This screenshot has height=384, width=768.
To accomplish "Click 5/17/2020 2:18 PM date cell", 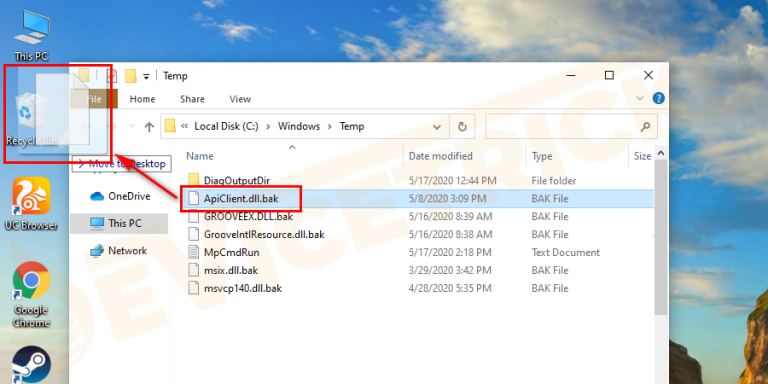I will pos(450,253).
